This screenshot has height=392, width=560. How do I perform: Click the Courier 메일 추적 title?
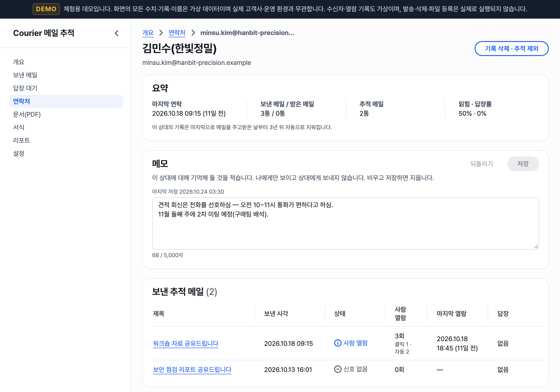pos(44,33)
